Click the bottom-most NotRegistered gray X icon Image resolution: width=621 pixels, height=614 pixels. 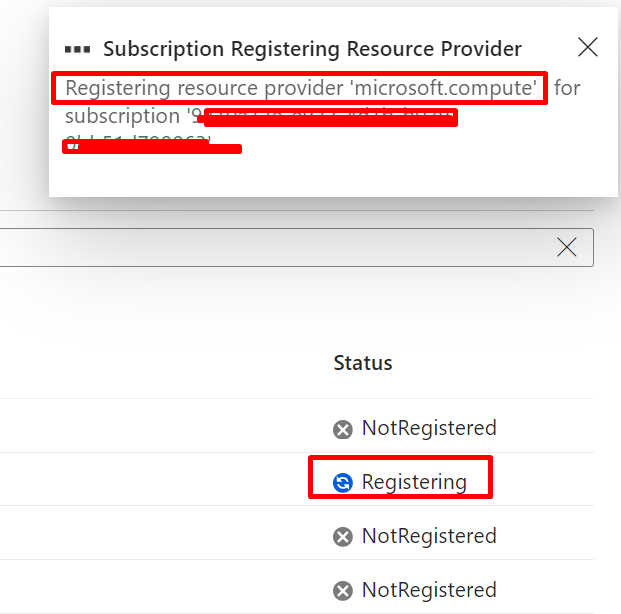tap(343, 591)
